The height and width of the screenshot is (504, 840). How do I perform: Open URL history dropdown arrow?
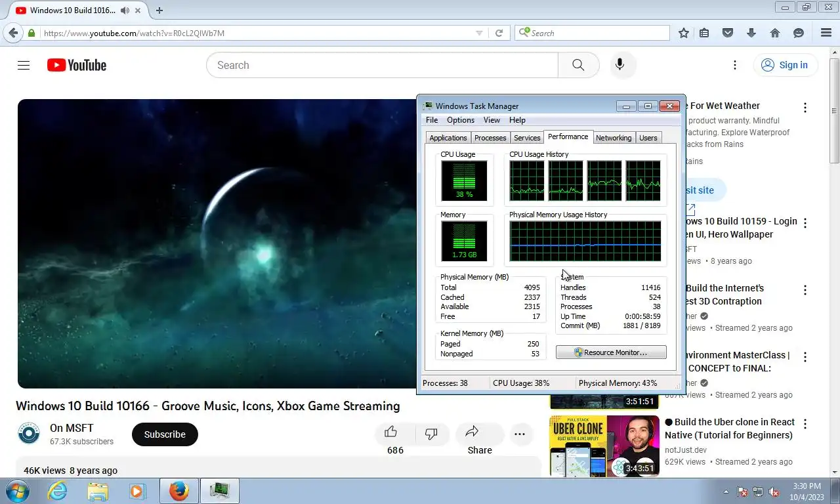pyautogui.click(x=479, y=33)
